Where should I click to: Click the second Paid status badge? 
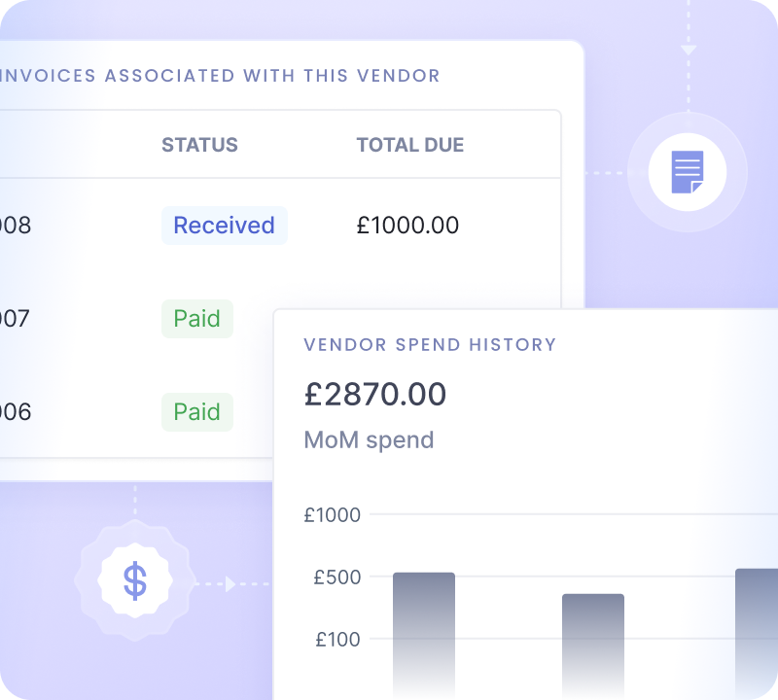pos(196,412)
